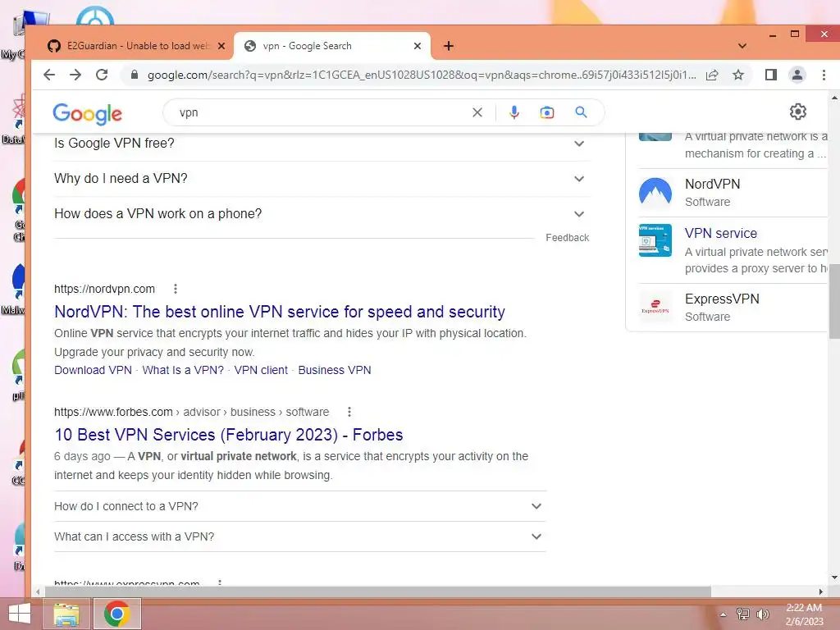Click the VPN service thumbnail image

655,240
